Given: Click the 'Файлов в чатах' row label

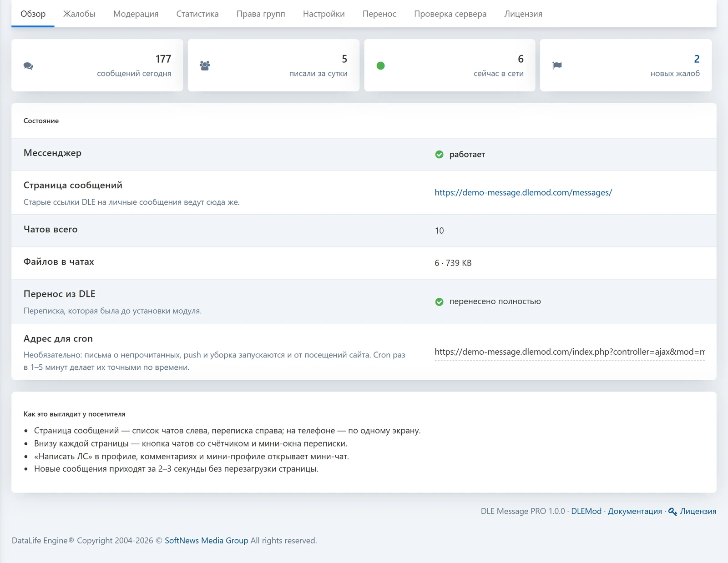Looking at the screenshot, I should [x=59, y=261].
